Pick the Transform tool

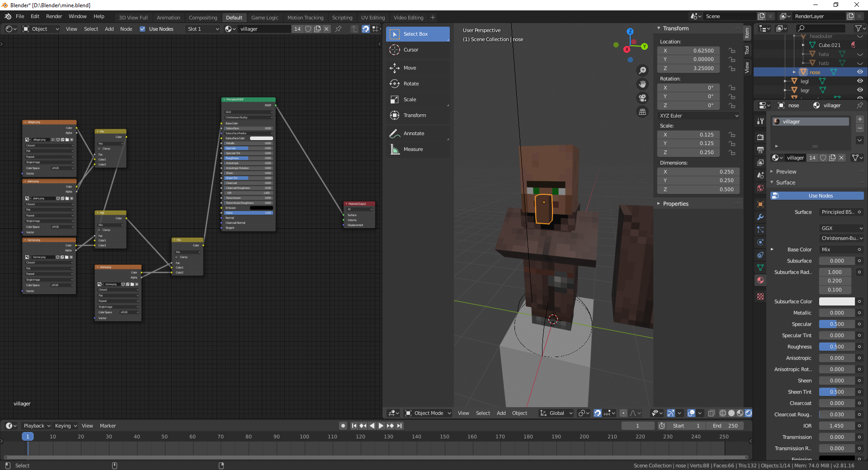click(x=418, y=115)
